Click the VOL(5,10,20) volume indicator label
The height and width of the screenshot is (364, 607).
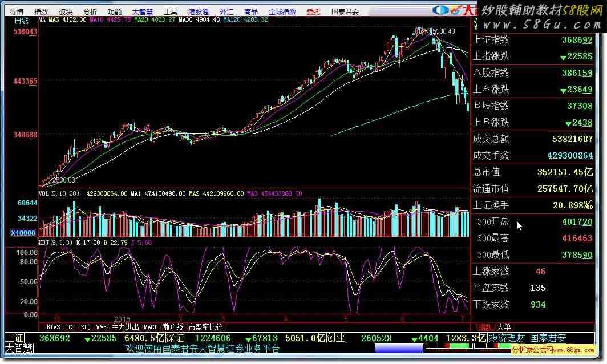click(x=59, y=193)
